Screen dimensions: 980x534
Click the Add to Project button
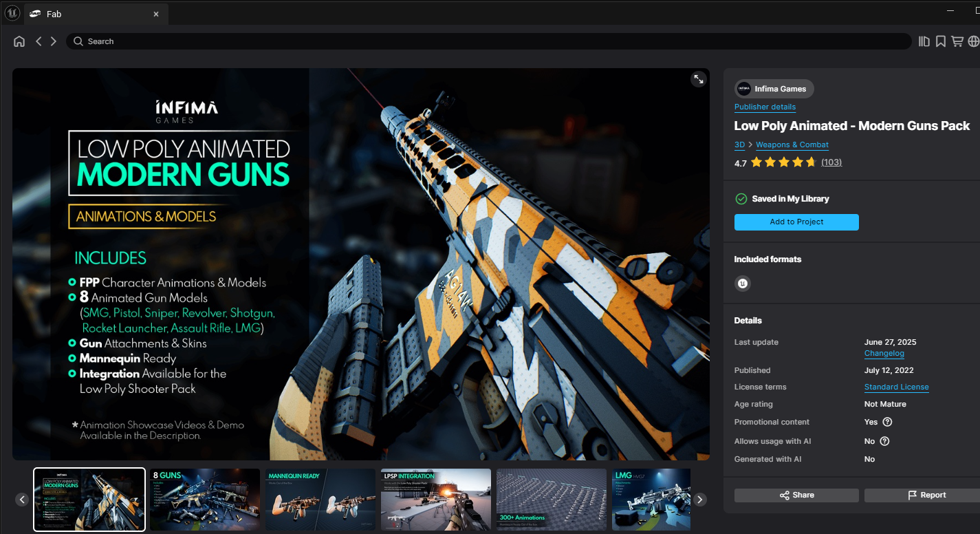pos(796,222)
